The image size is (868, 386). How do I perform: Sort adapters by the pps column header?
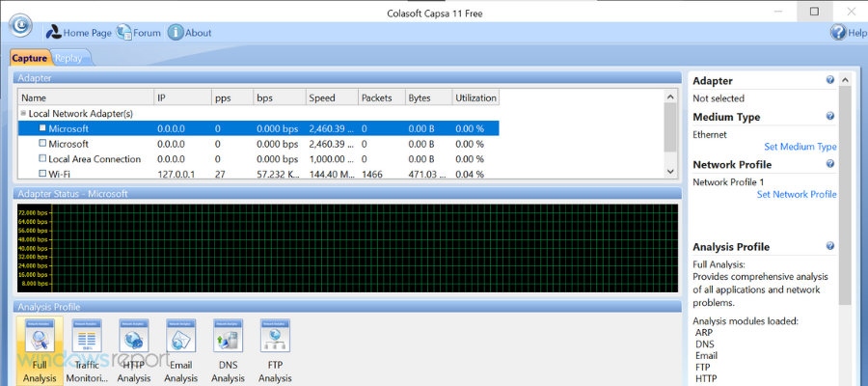232,98
